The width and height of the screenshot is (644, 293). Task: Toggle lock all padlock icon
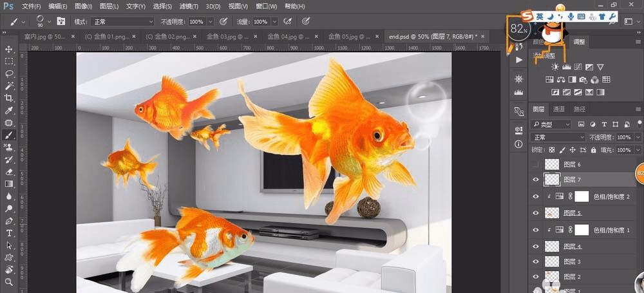point(594,150)
